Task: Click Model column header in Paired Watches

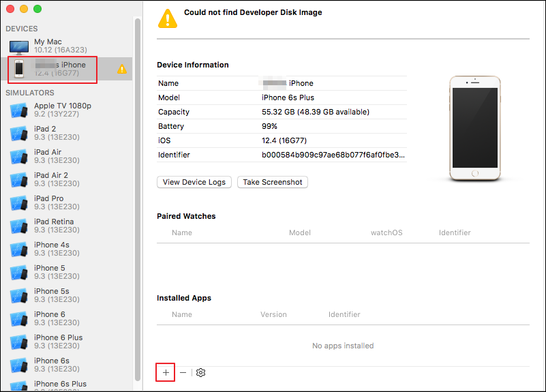Action: (x=300, y=232)
